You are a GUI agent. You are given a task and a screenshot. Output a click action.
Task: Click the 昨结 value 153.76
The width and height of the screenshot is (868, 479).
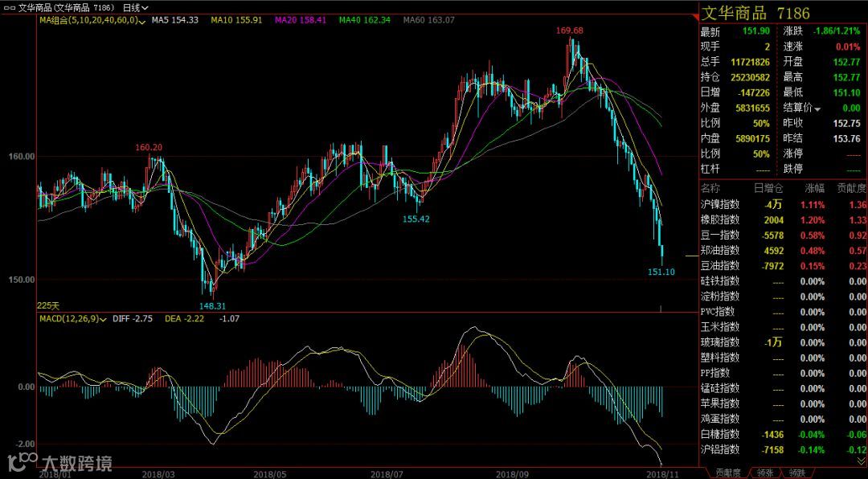point(847,138)
